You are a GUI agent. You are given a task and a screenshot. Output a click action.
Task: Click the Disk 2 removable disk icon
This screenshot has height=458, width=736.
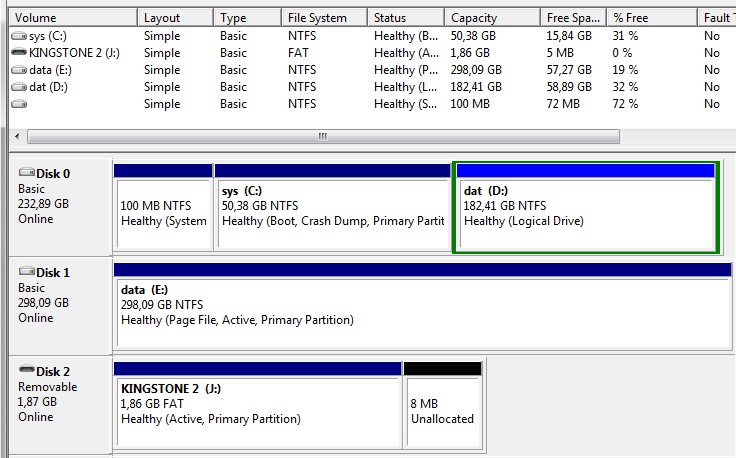[x=27, y=370]
